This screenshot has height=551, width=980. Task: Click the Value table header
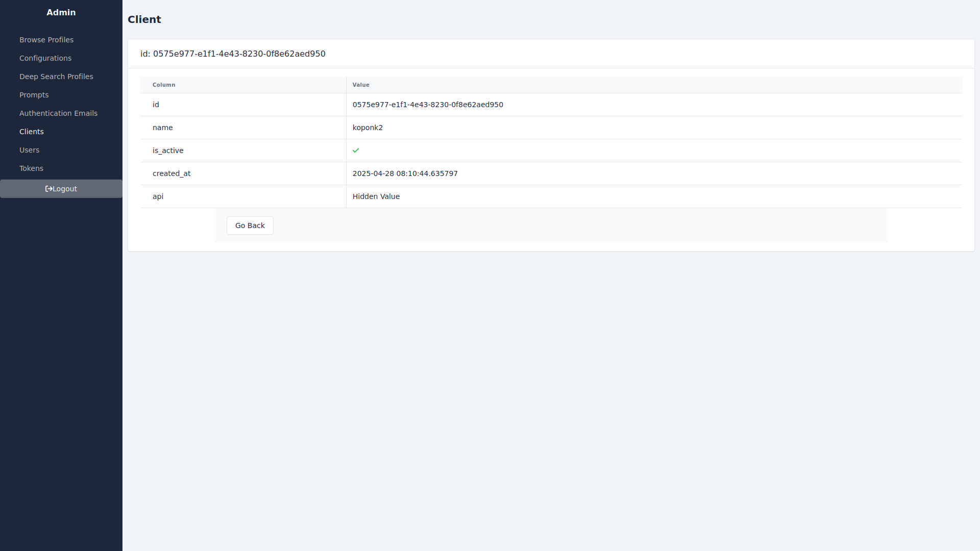point(361,85)
